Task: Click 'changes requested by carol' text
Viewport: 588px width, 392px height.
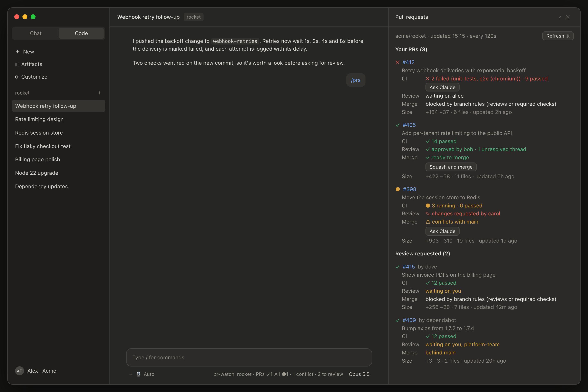Action: pyautogui.click(x=466, y=214)
